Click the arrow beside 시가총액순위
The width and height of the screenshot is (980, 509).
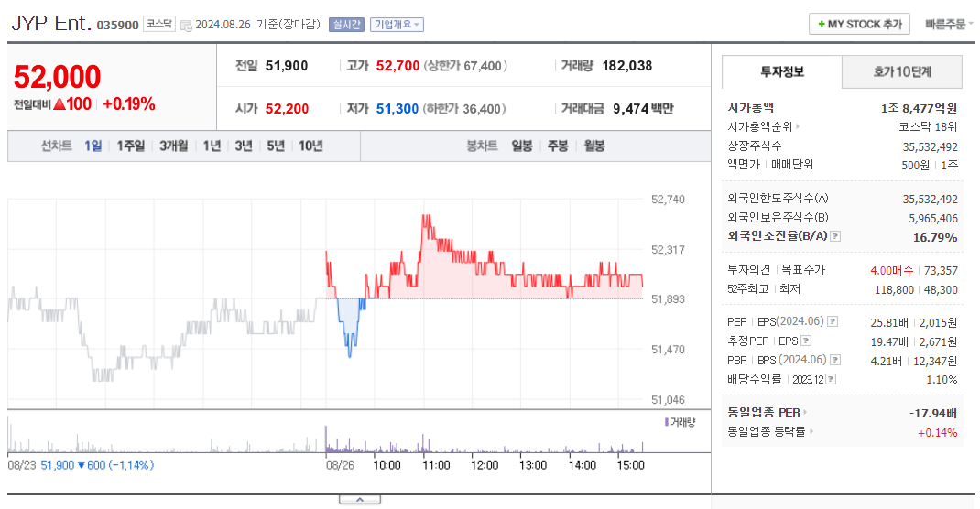coord(798,126)
